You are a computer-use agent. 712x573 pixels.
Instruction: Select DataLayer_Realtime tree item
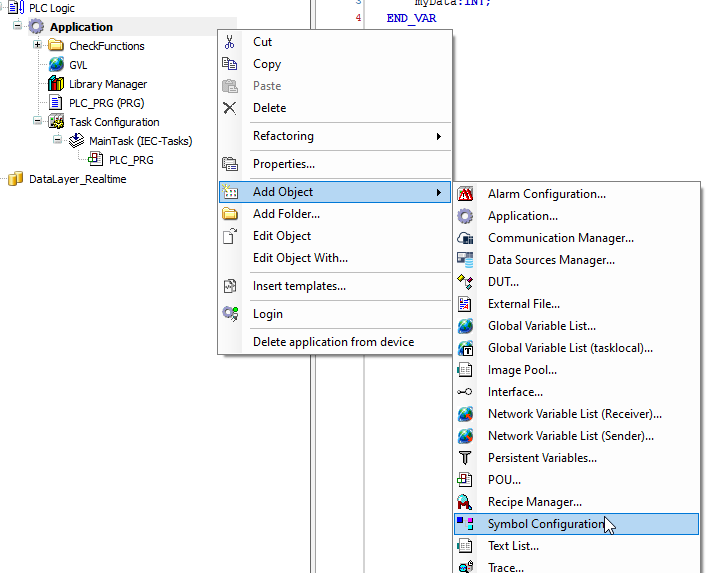[78, 179]
